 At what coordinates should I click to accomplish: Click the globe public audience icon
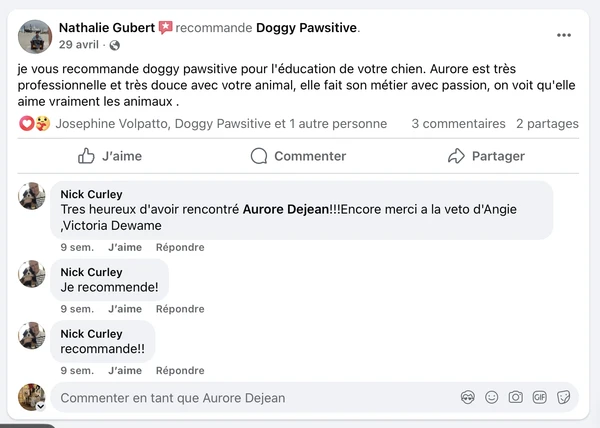coord(114,45)
